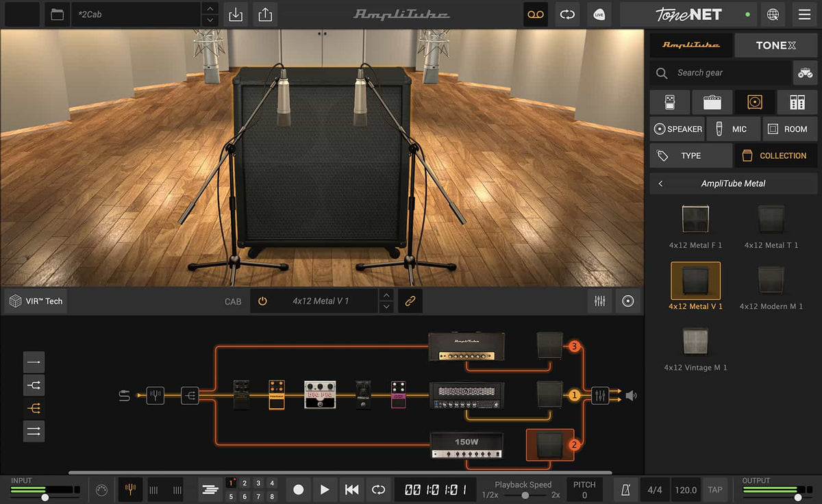Toggle the metronome
The image size is (822, 504).
click(x=625, y=490)
